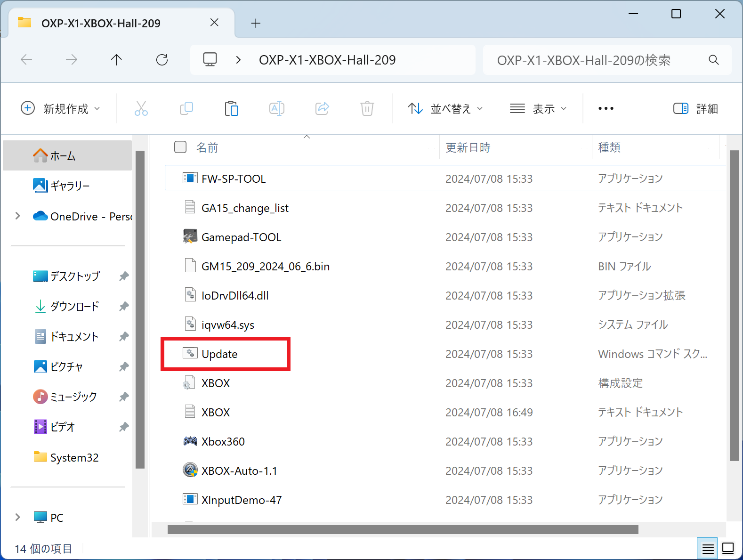
Task: Click the Cut scissors icon
Action: click(x=141, y=109)
